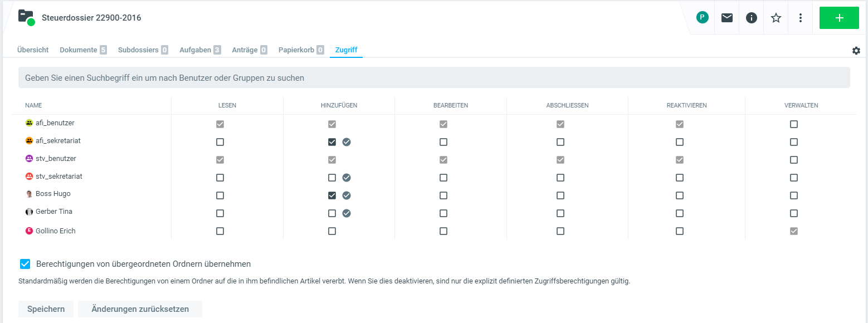Open the three-dot more options menu
The height and width of the screenshot is (323, 868).
point(801,18)
